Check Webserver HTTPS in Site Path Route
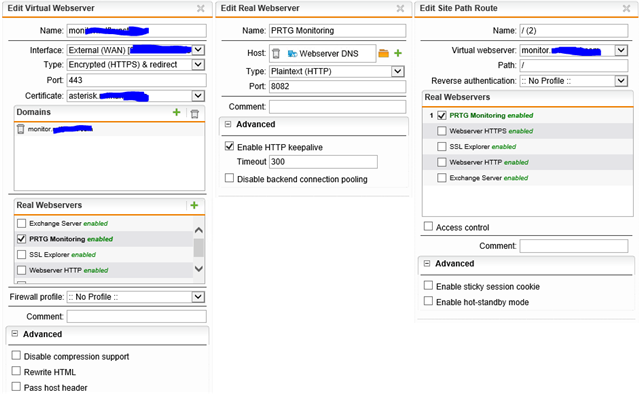639x394 pixels. pyautogui.click(x=442, y=131)
